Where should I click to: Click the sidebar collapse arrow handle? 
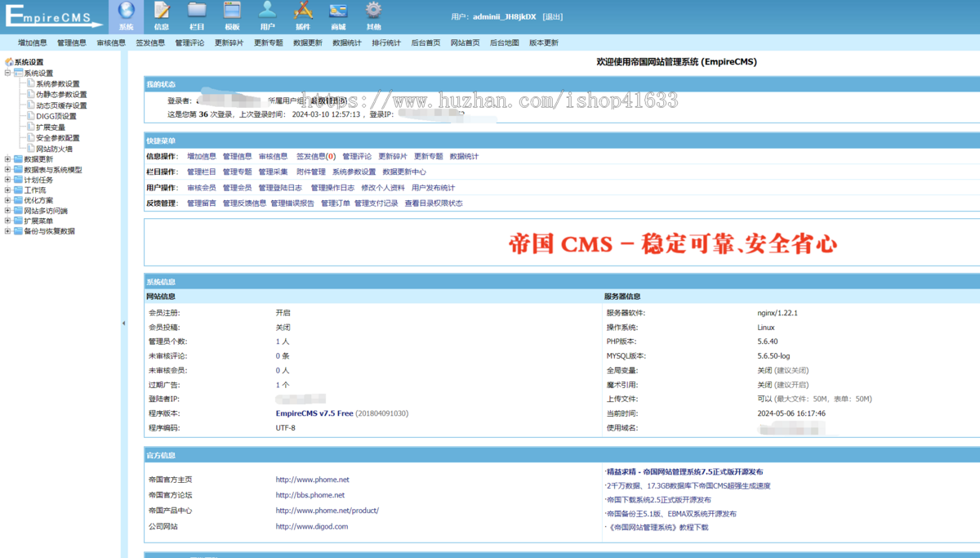(x=124, y=324)
